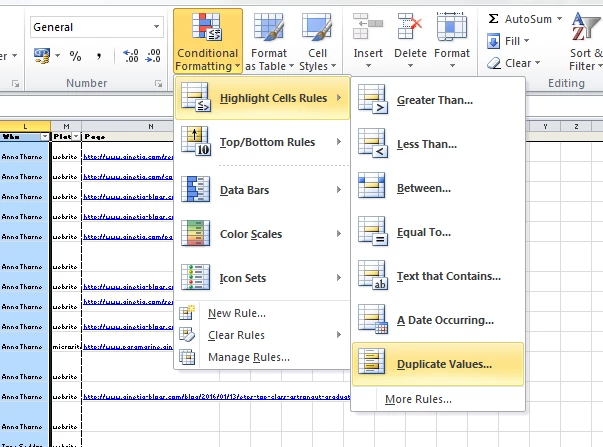Choose A Date Occurring rule
The image size is (603, 447).
pos(438,320)
